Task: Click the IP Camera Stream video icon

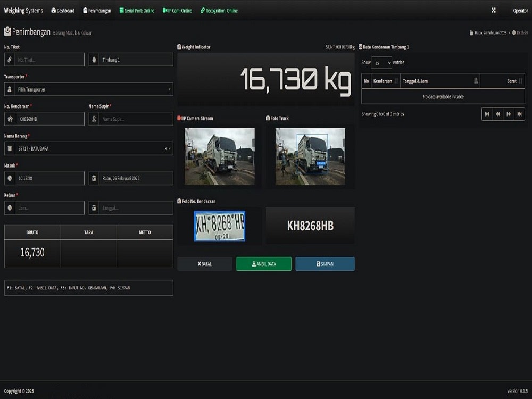Action: [179, 118]
